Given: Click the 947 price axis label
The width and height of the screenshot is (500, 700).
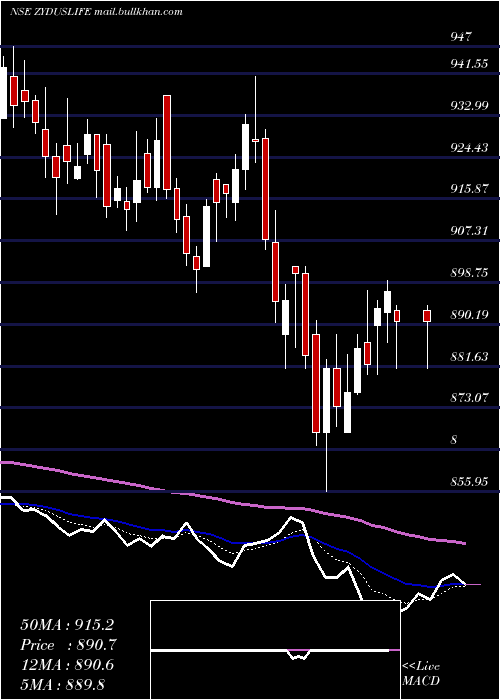Looking at the screenshot, I should pos(461,37).
